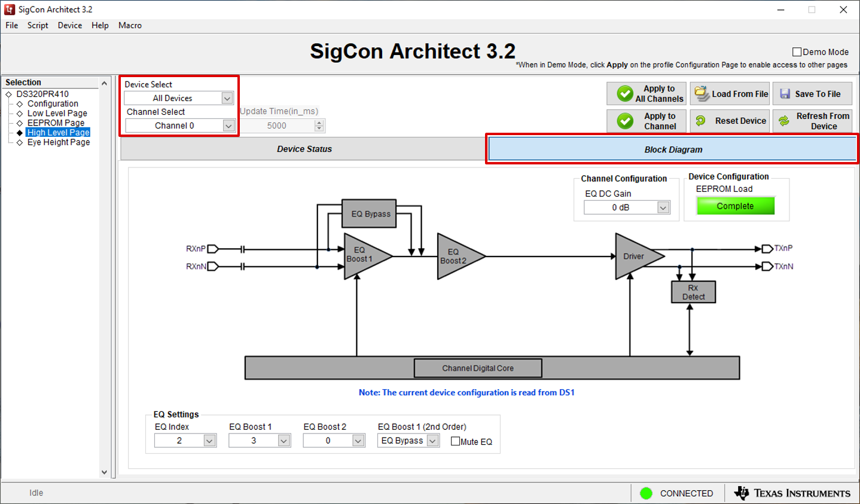Open the Help menu
The width and height of the screenshot is (860, 504).
[x=100, y=25]
